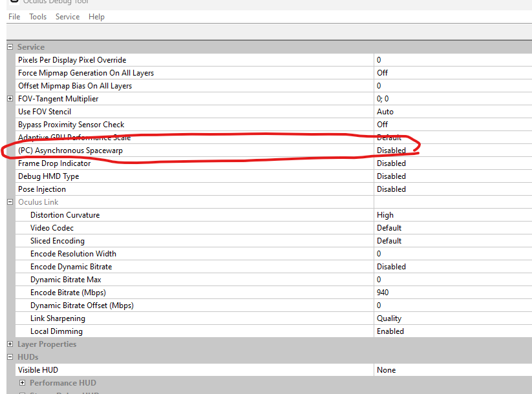Change the Debug HMD Type value
Viewport: 532px width, 394px height.
(453, 176)
